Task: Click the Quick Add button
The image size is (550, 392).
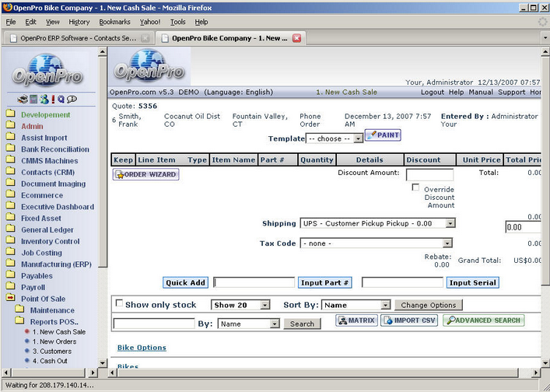Action: tap(185, 282)
